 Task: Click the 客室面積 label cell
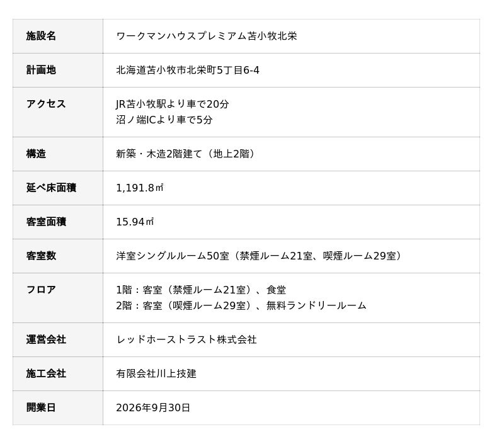click(x=46, y=222)
